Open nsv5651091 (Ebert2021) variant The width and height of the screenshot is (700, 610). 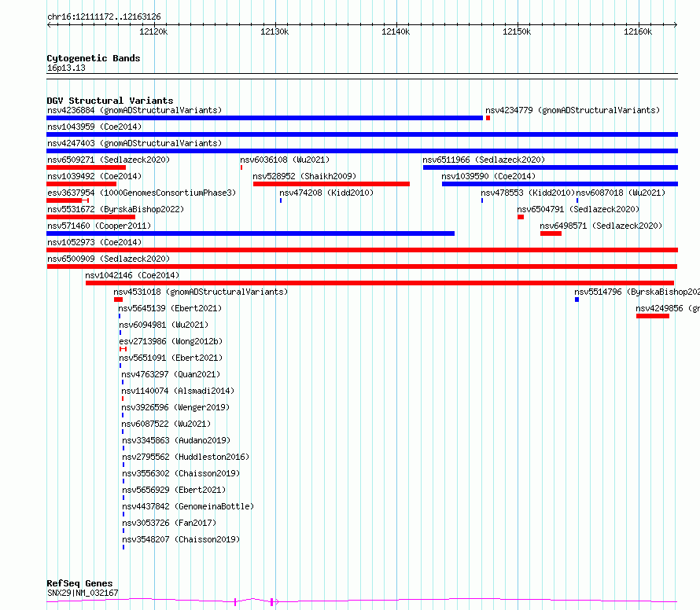(171, 358)
